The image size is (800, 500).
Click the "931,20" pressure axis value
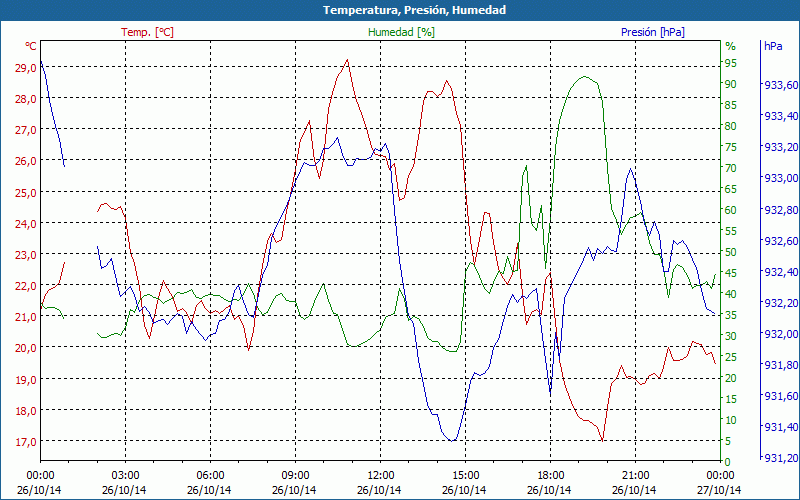781,458
